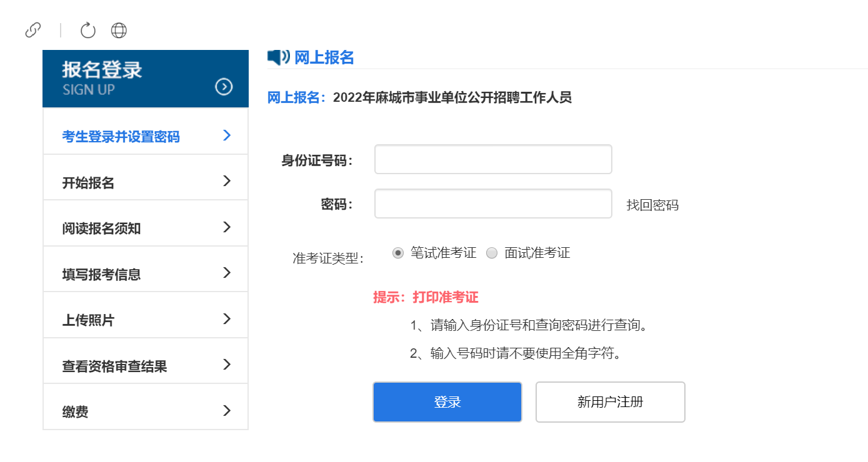Open the 缴费 menu item
This screenshot has width=868, height=462.
click(x=146, y=407)
